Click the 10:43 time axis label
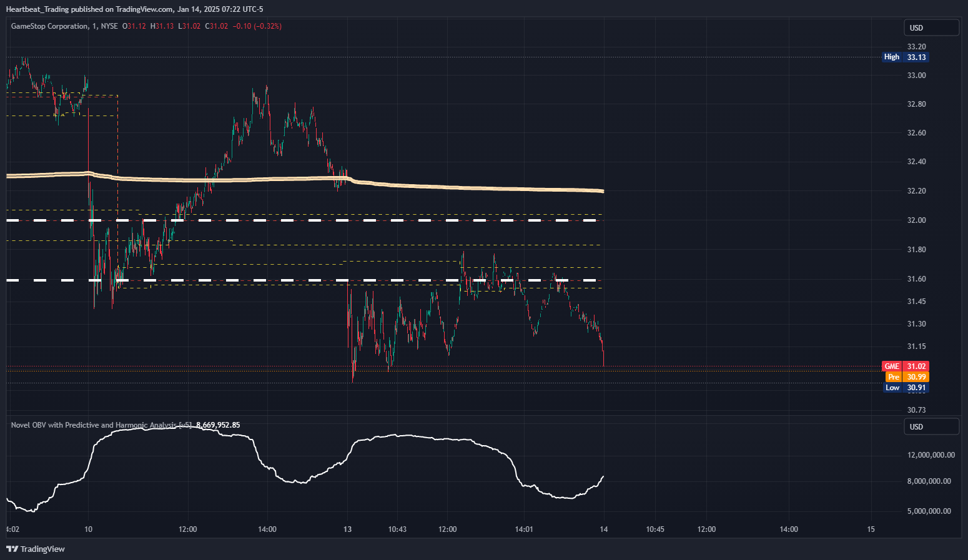Image resolution: width=968 pixels, height=560 pixels. 397,529
